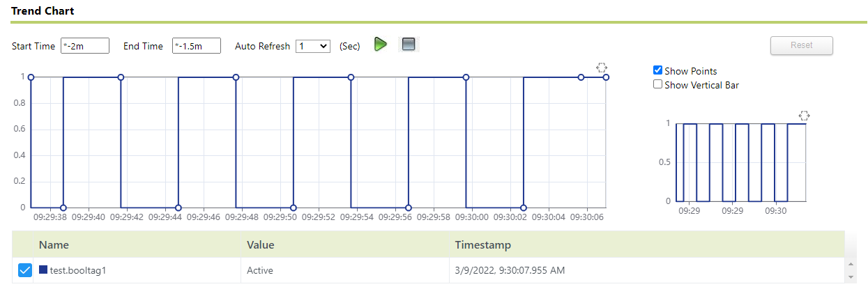The height and width of the screenshot is (289, 868).
Task: Click the blue color square for test.booltag1
Action: [x=43, y=270]
